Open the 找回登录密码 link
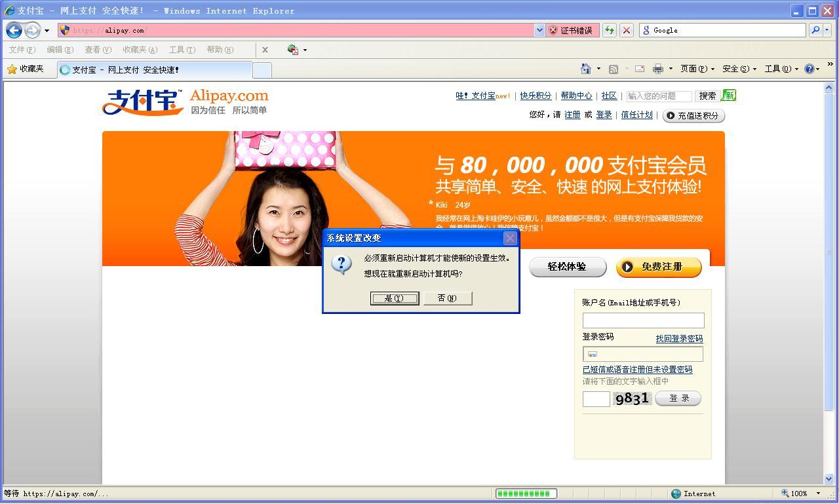This screenshot has height=504, width=839. [x=679, y=339]
